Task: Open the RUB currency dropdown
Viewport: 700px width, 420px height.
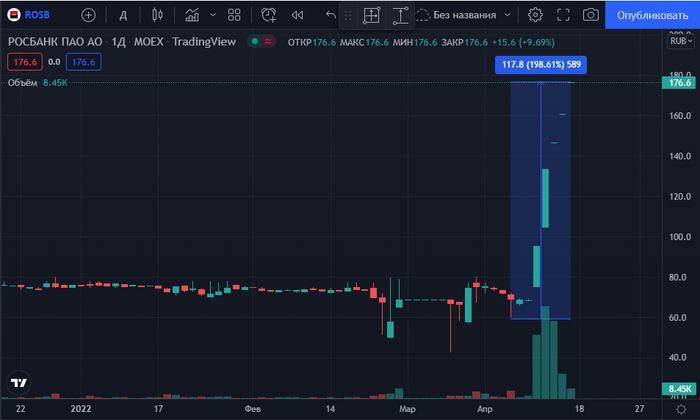Action: (680, 42)
